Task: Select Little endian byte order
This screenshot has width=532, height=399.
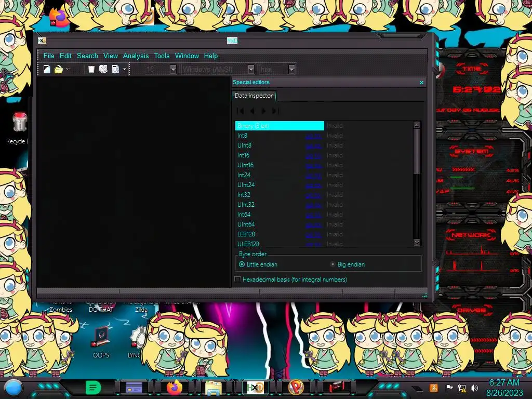Action: coord(258,264)
